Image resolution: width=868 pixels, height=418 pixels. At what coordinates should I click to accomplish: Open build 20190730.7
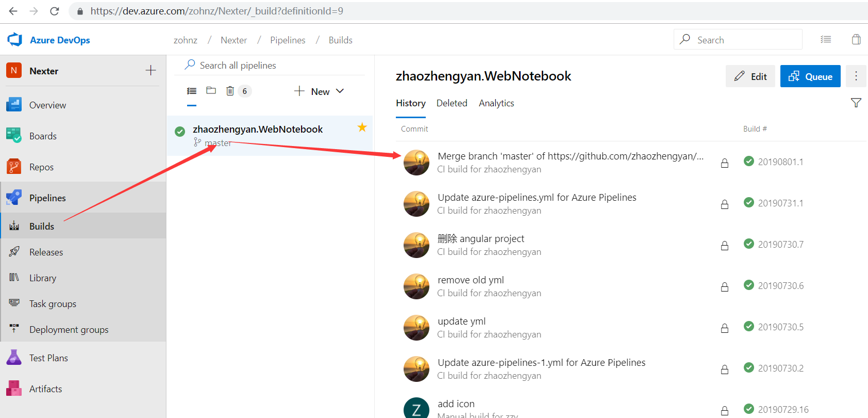pyautogui.click(x=780, y=245)
